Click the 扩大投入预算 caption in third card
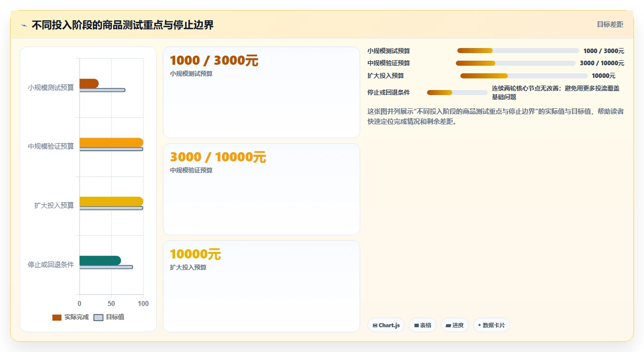The image size is (644, 352). tap(188, 268)
